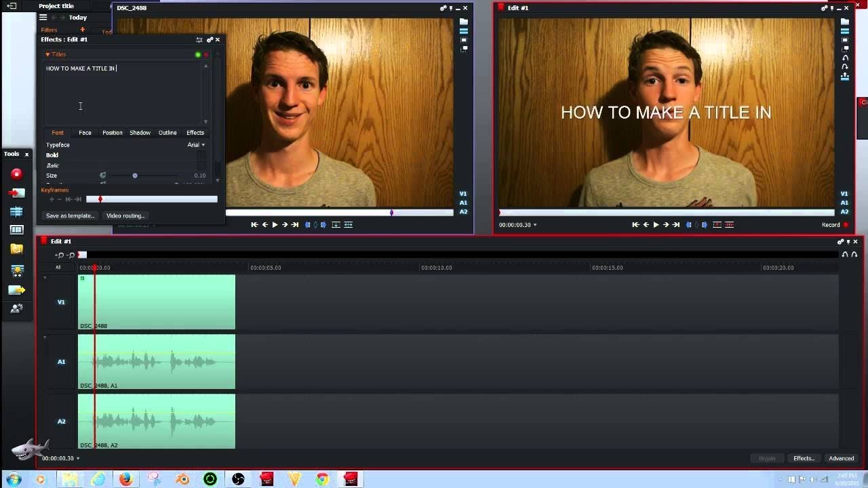Open timecode dropdown in Edit #1 viewer
The image size is (868, 488).
tap(535, 225)
